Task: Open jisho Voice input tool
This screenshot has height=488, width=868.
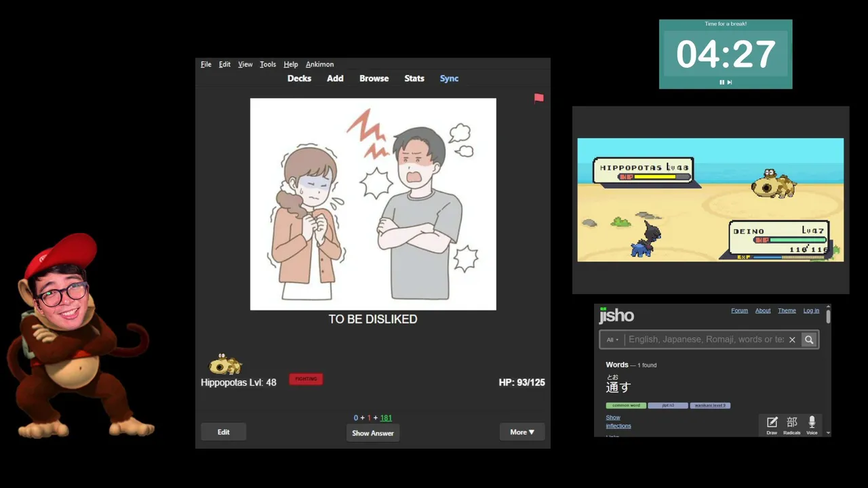Action: pos(812,425)
